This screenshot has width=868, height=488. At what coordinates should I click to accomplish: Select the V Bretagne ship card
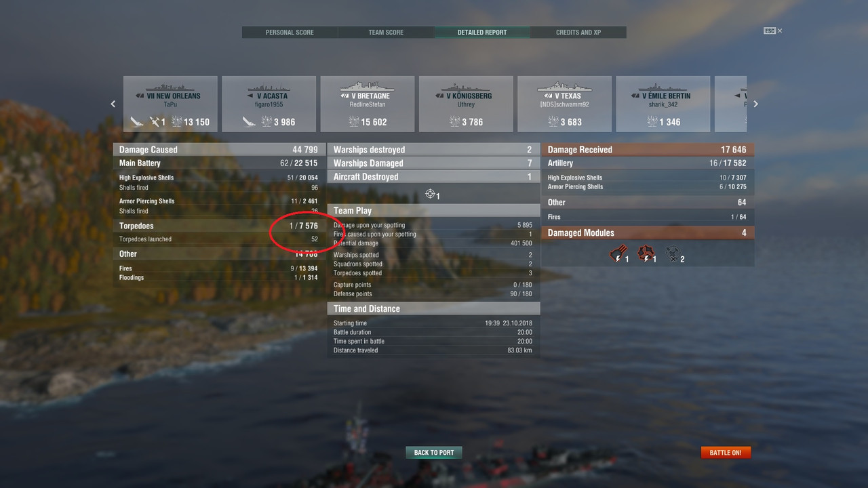[x=368, y=104]
